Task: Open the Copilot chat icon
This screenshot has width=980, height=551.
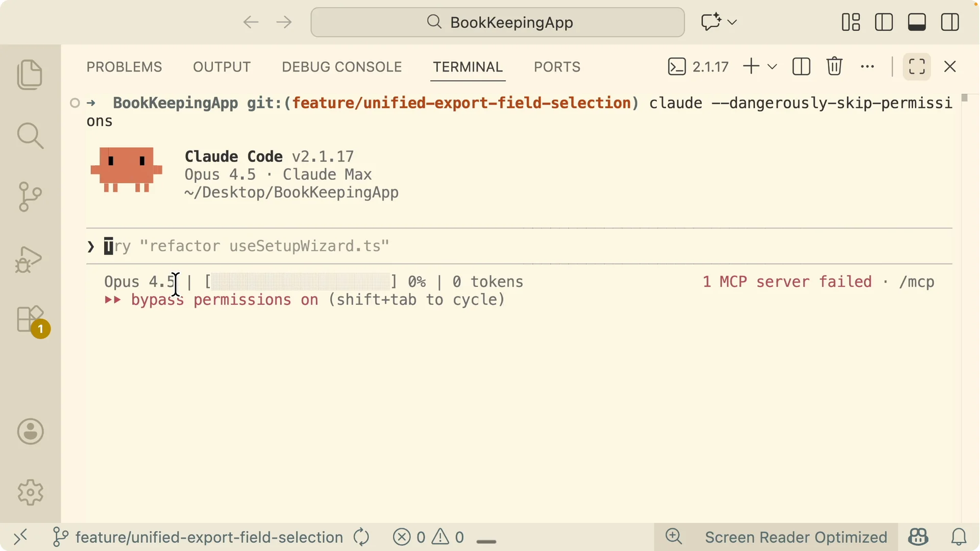Action: 710,22
